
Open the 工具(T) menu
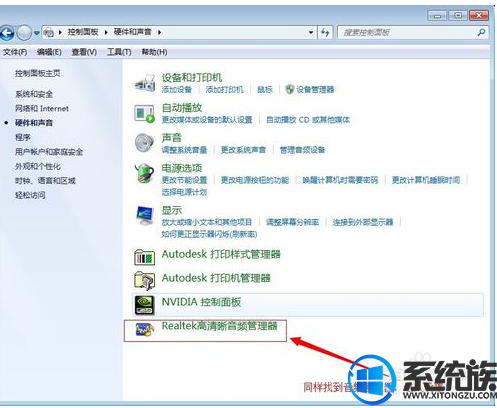[119, 52]
